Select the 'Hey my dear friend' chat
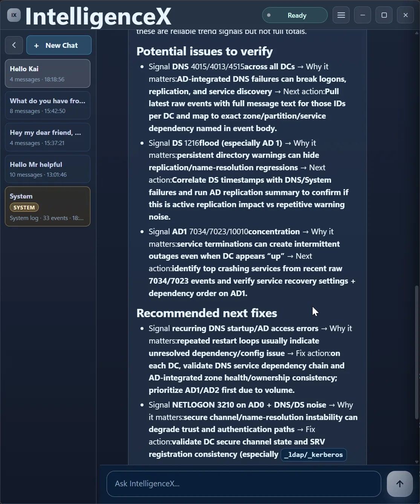The height and width of the screenshot is (504, 420). pyautogui.click(x=47, y=137)
